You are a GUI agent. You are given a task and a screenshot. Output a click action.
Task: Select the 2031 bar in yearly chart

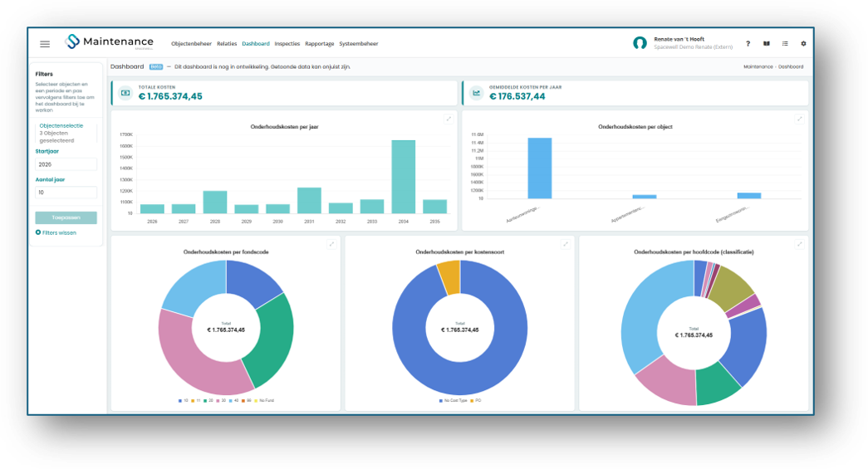click(x=310, y=201)
